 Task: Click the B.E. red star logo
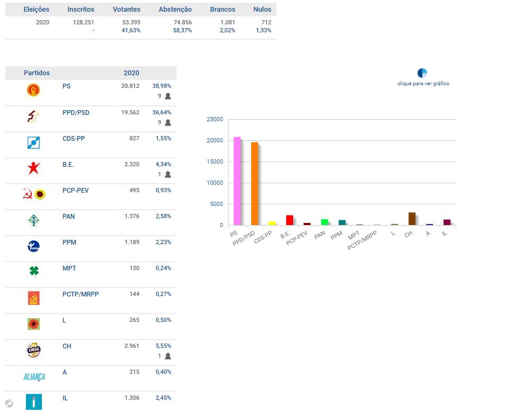34,168
